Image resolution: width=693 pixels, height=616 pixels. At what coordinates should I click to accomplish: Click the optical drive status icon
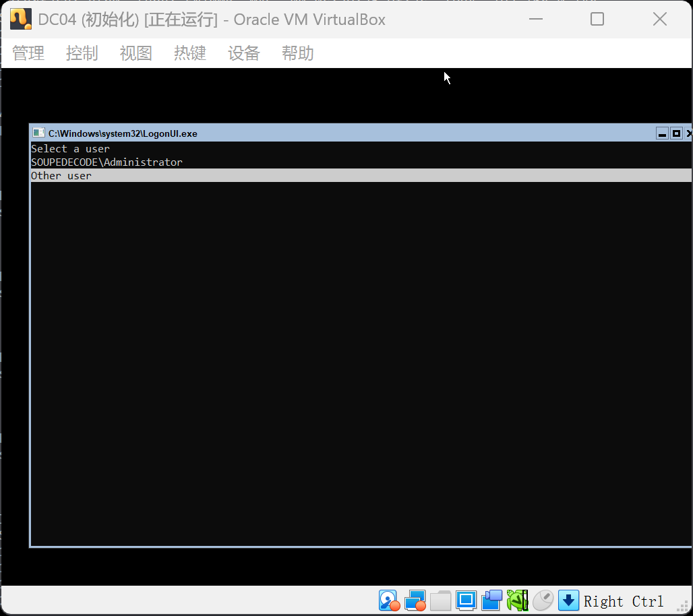pyautogui.click(x=415, y=600)
